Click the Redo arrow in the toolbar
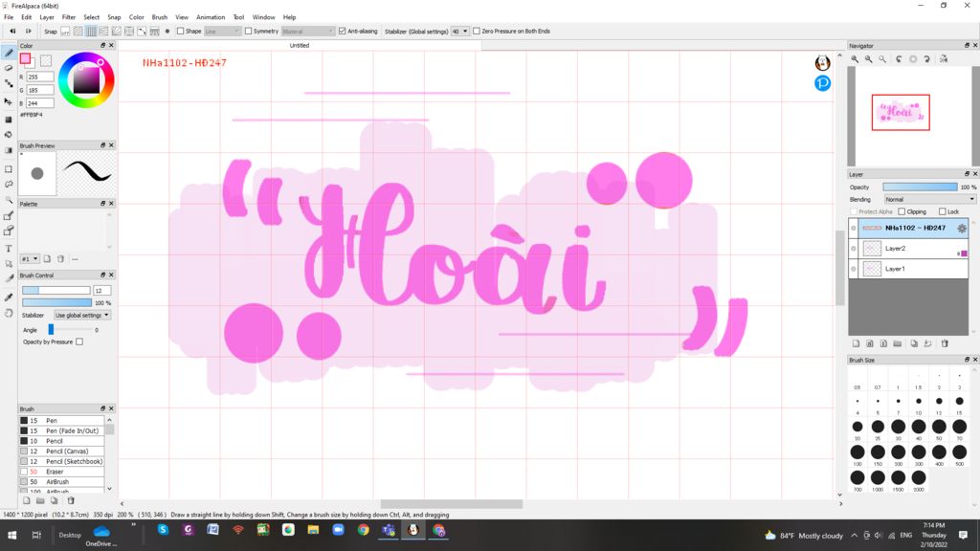Image resolution: width=980 pixels, height=551 pixels. [28, 31]
